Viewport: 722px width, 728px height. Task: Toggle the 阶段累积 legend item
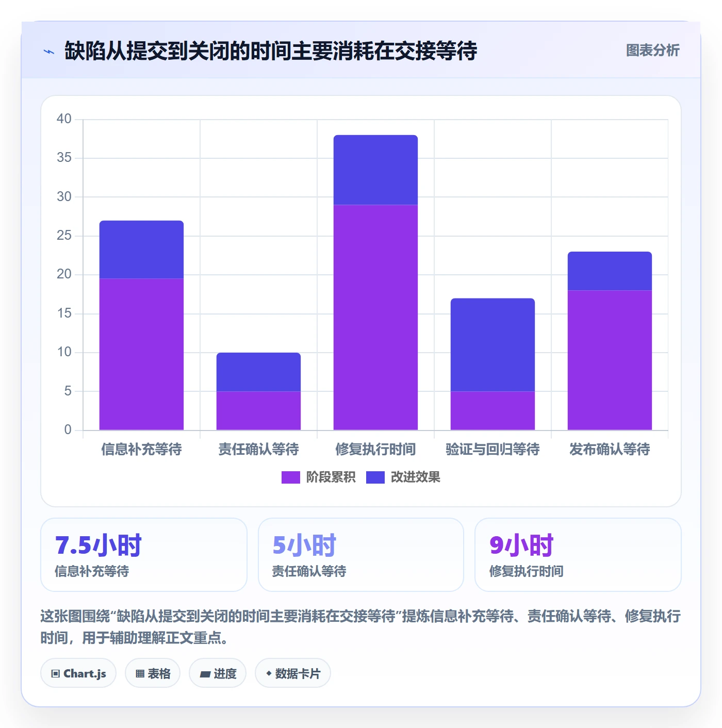(x=318, y=477)
